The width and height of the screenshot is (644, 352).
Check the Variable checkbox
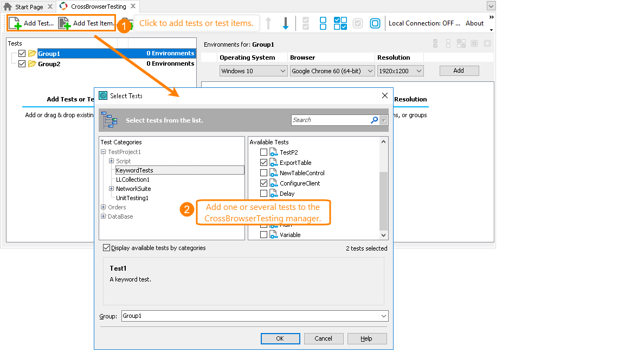pyautogui.click(x=263, y=235)
